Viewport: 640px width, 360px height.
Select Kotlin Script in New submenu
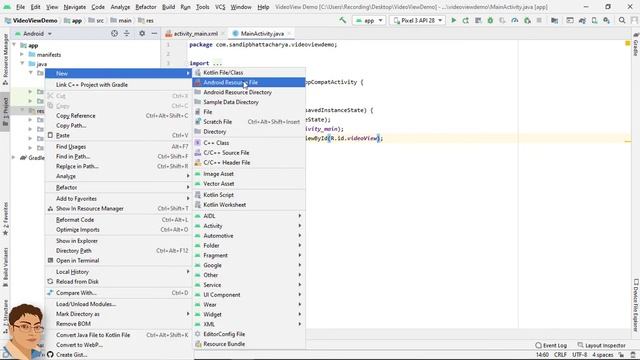(x=249, y=195)
